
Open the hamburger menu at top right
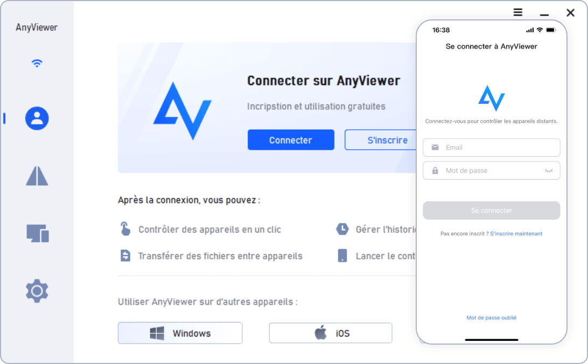(518, 12)
